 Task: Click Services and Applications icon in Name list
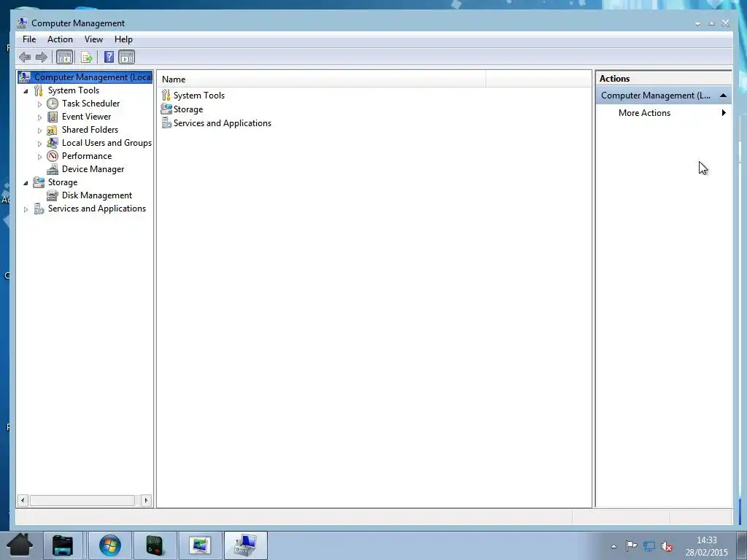pos(166,122)
